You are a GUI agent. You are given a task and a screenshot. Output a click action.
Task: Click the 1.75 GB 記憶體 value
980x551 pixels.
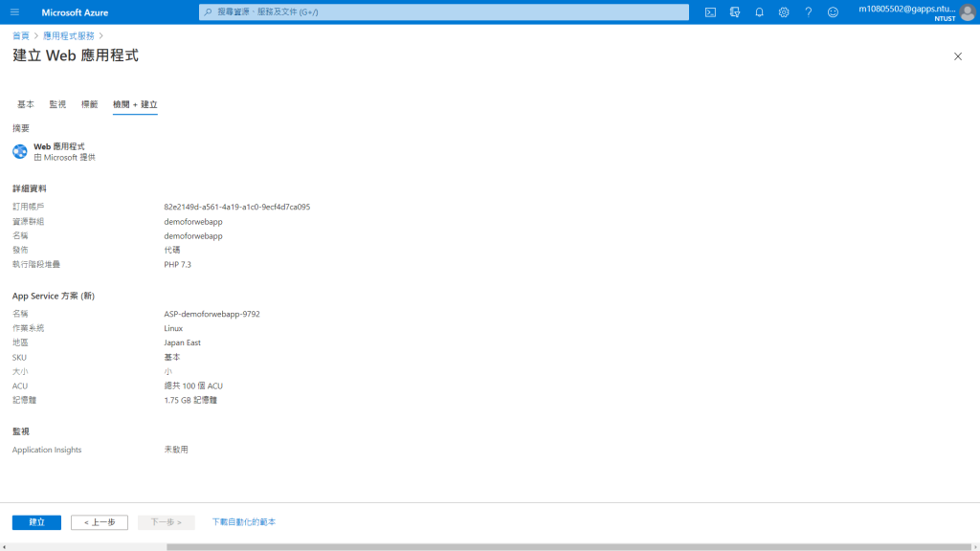(190, 401)
